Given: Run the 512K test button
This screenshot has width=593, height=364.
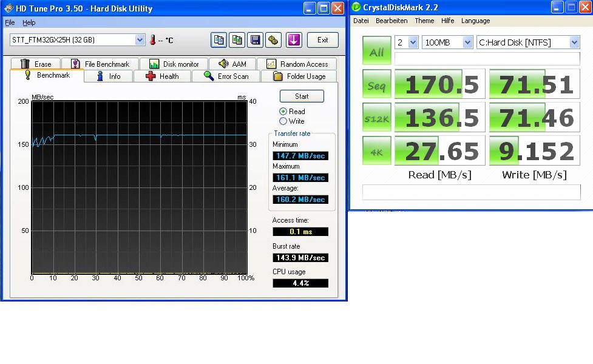Looking at the screenshot, I should (x=377, y=118).
